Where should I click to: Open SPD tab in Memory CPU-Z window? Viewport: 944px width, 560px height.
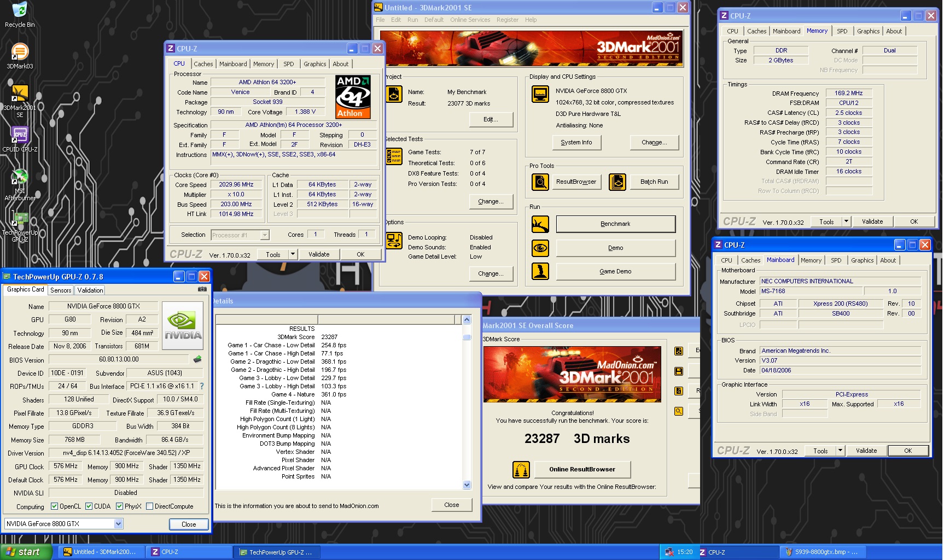[x=842, y=31]
